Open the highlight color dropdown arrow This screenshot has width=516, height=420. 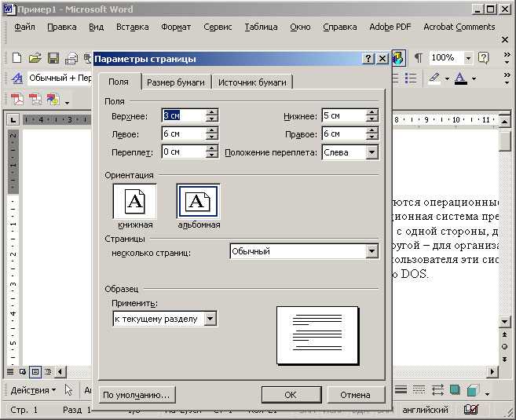(x=447, y=79)
